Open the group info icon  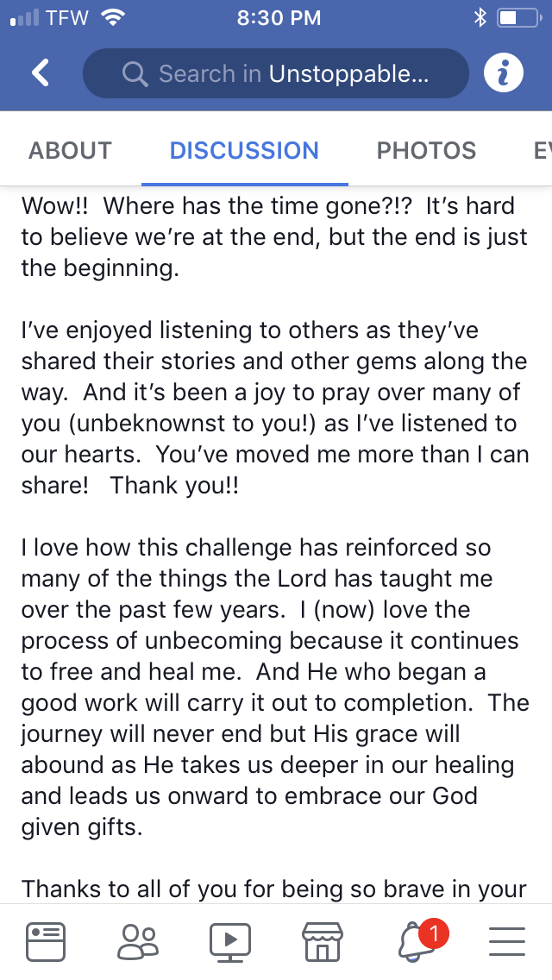[x=504, y=73]
